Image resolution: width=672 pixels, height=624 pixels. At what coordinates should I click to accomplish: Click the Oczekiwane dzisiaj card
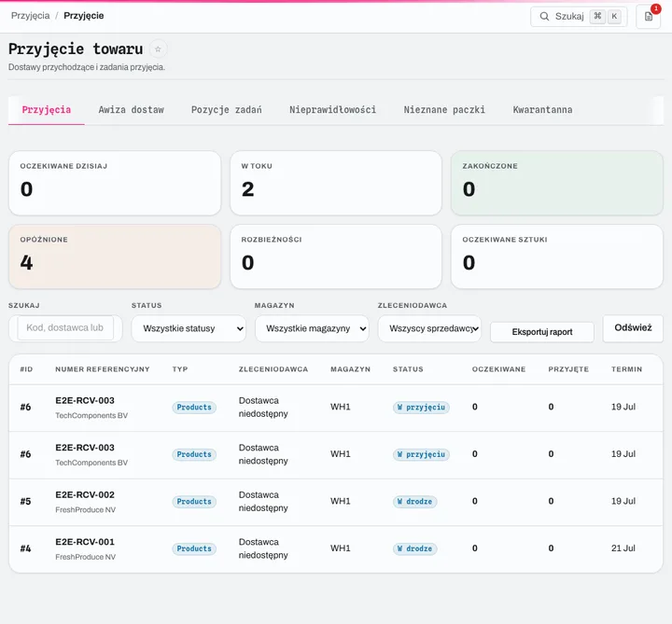point(115,183)
